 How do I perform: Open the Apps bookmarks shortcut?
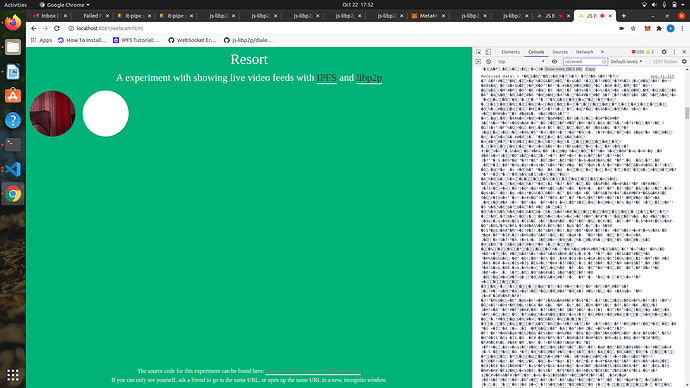(x=41, y=40)
